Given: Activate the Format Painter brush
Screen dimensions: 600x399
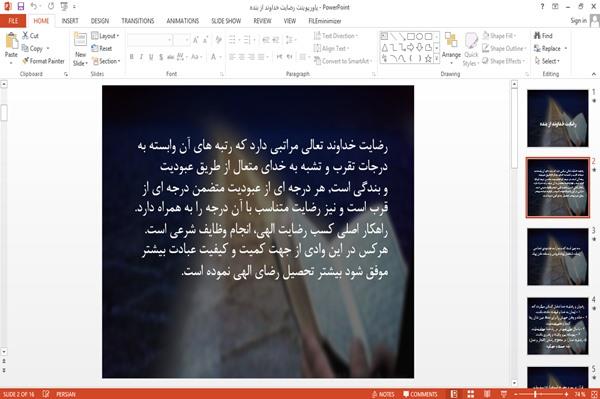Looking at the screenshot, I should (43, 61).
